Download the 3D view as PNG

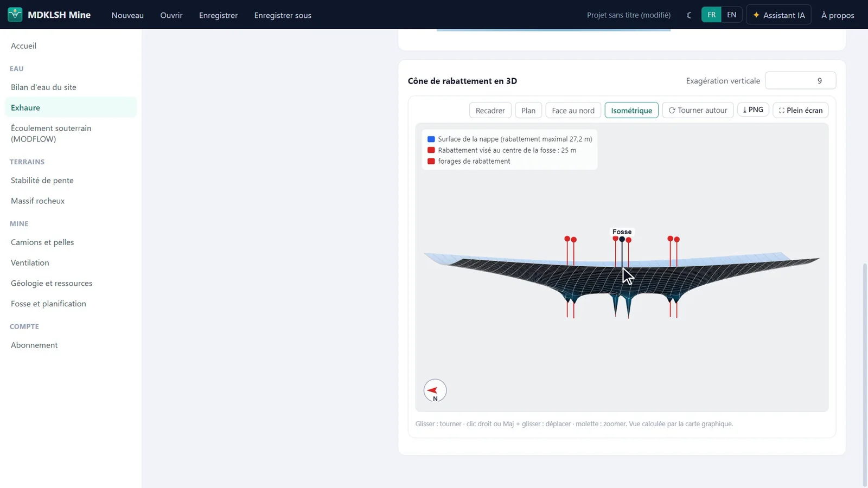753,110
